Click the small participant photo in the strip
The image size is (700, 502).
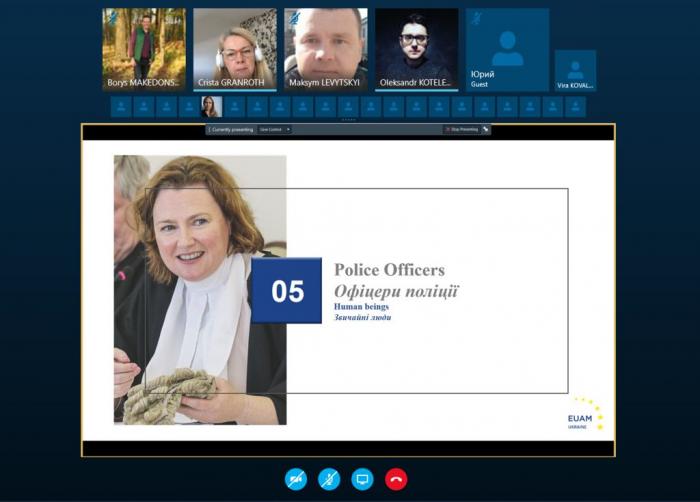tap(210, 106)
